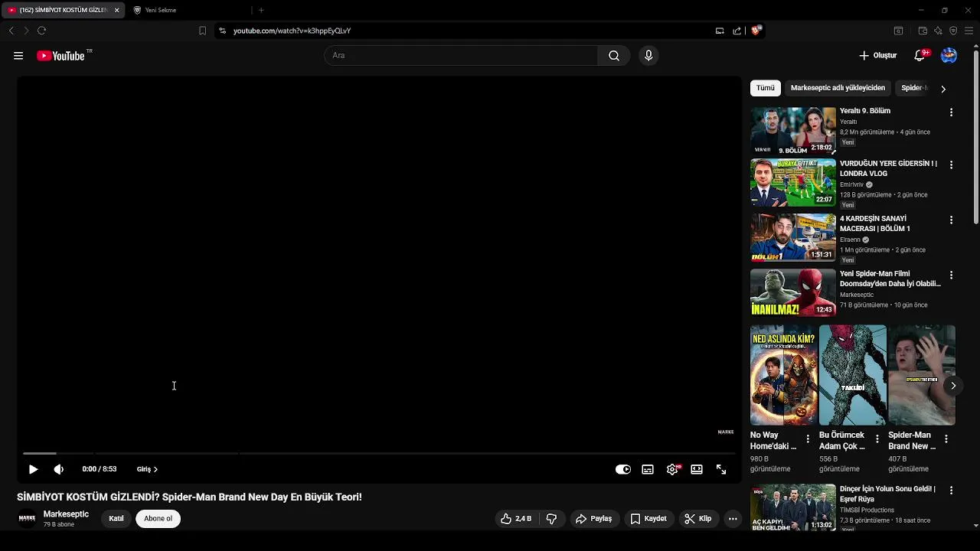Open more actions three-dot menu under video
The width and height of the screenshot is (980, 551).
pyautogui.click(x=733, y=519)
